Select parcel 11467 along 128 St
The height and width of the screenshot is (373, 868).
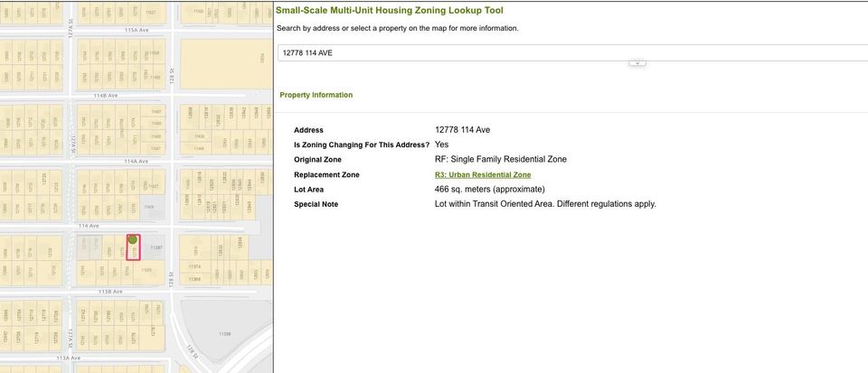pos(156,111)
